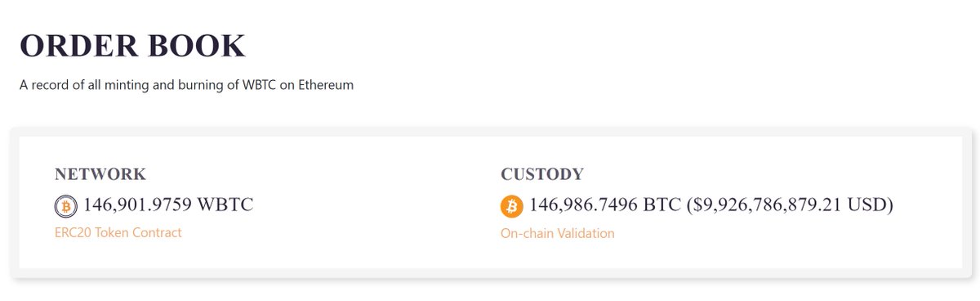This screenshot has height=301, width=980.
Task: Click the CUSTODY section label
Action: [542, 173]
